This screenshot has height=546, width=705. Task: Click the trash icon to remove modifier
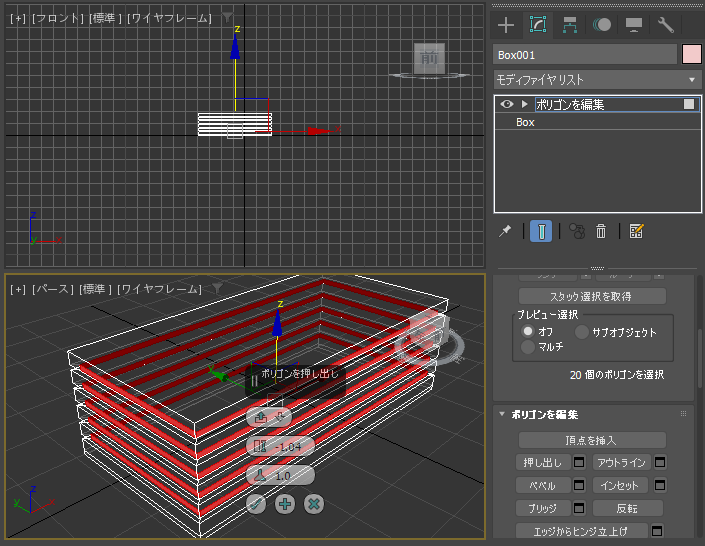[601, 232]
